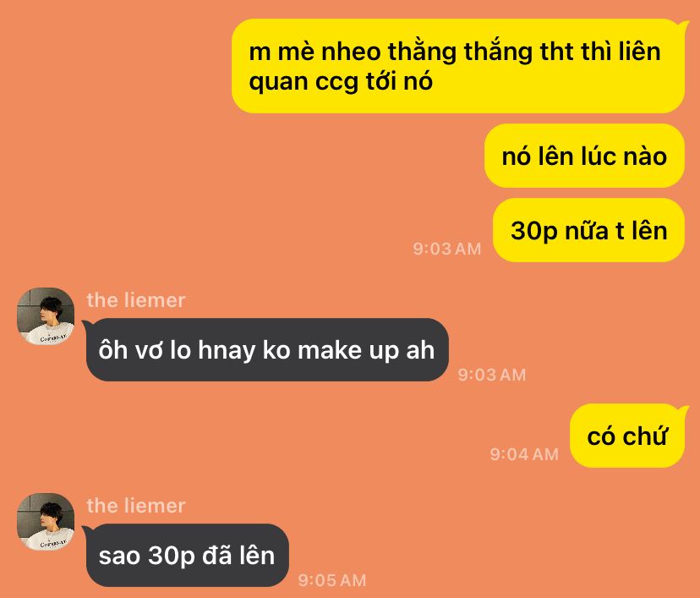
Task: Click the 9:04 AM timestamp
Action: pos(524,454)
